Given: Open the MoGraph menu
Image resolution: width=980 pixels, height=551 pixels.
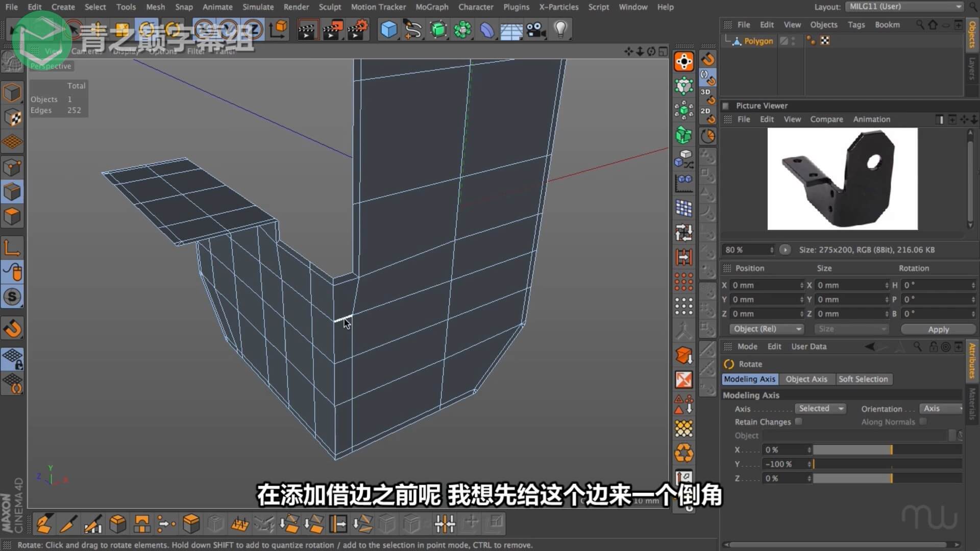Looking at the screenshot, I should 432,7.
